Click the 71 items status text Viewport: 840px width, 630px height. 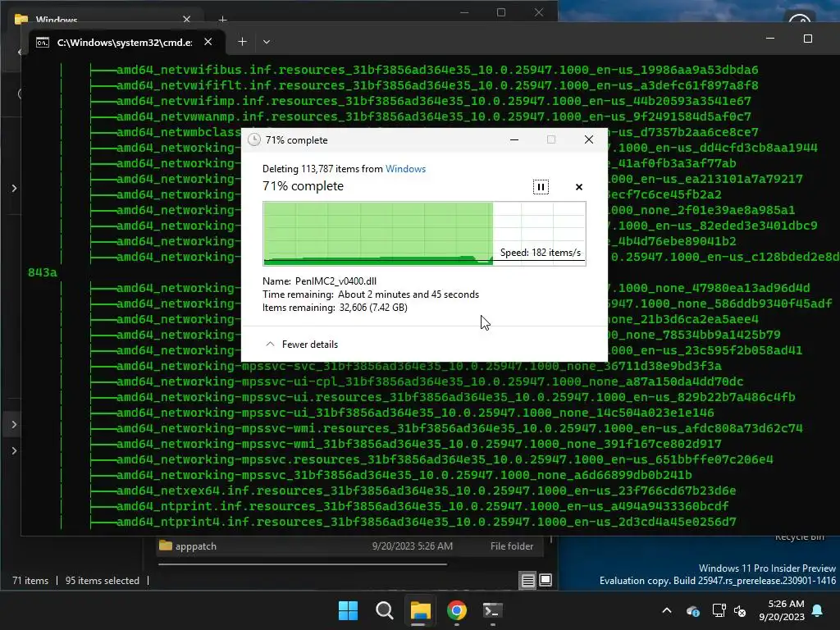point(30,580)
